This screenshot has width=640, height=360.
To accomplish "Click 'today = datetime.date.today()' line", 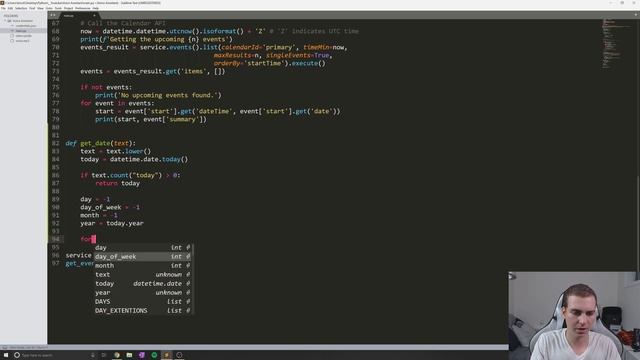I will click(134, 159).
